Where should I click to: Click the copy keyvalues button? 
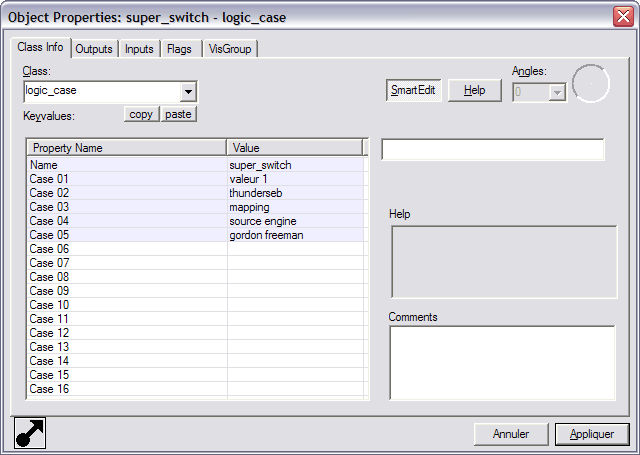click(142, 114)
